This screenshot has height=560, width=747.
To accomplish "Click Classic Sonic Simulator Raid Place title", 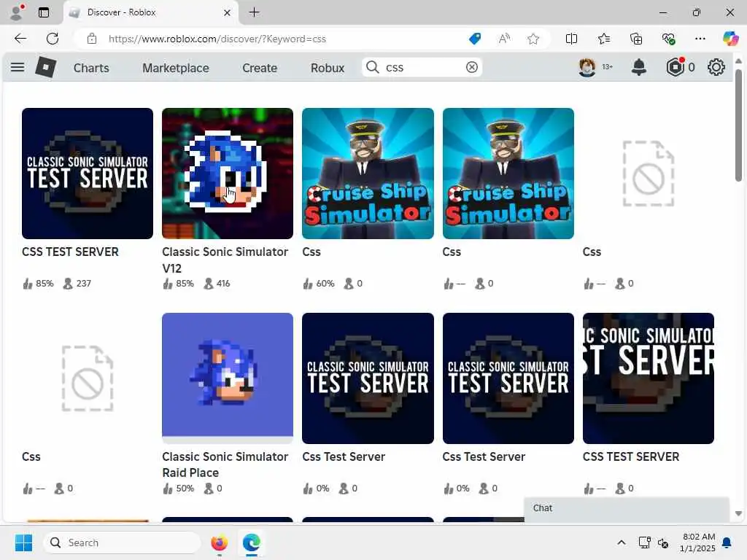I will click(225, 464).
